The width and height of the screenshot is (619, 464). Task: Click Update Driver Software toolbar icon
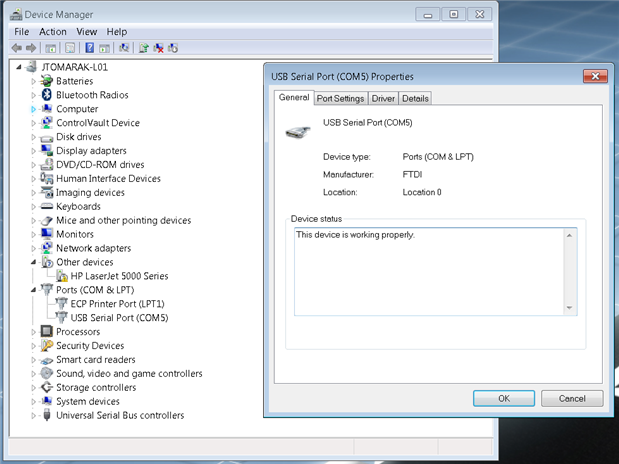pyautogui.click(x=144, y=48)
